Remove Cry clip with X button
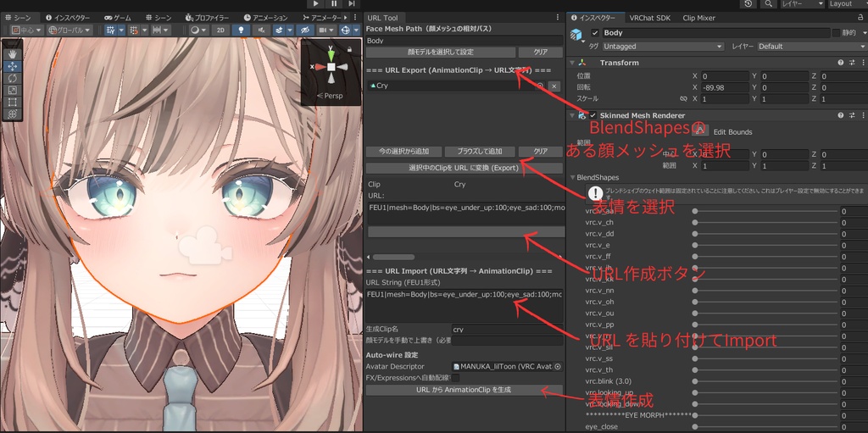The image size is (868, 433). click(x=554, y=86)
